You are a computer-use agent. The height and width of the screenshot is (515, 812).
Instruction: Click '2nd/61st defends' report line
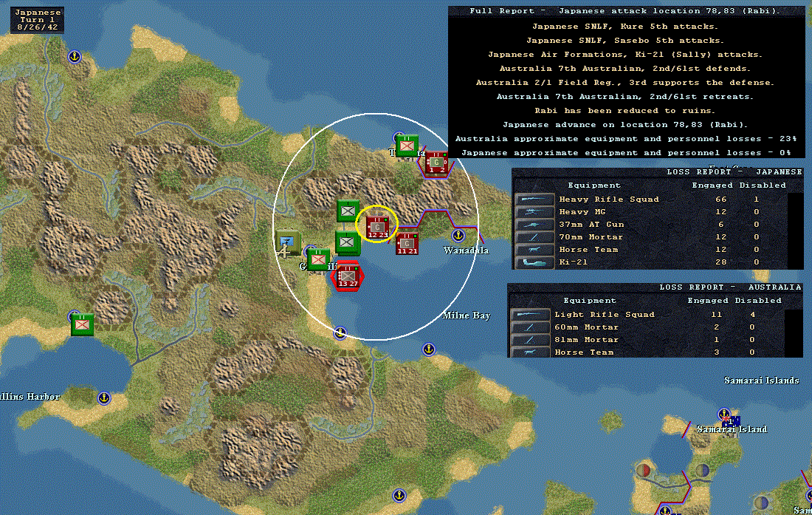[x=625, y=69]
